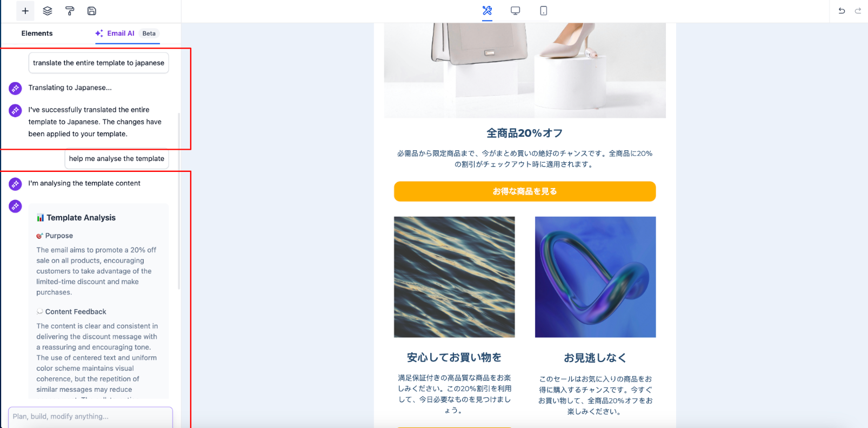The width and height of the screenshot is (868, 428).
Task: Click the chat panel vertical scrollbar
Action: click(x=179, y=201)
